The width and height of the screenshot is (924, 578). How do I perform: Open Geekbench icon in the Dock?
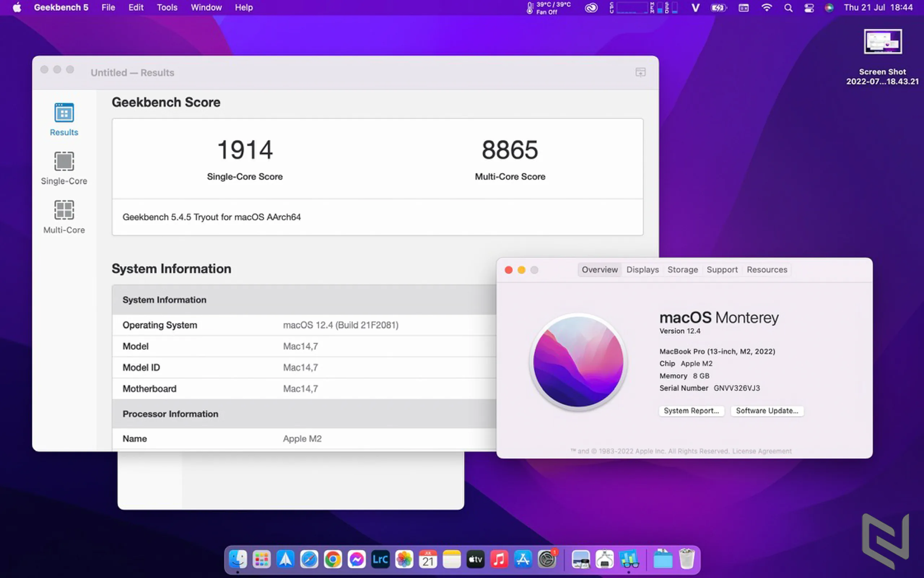click(629, 559)
